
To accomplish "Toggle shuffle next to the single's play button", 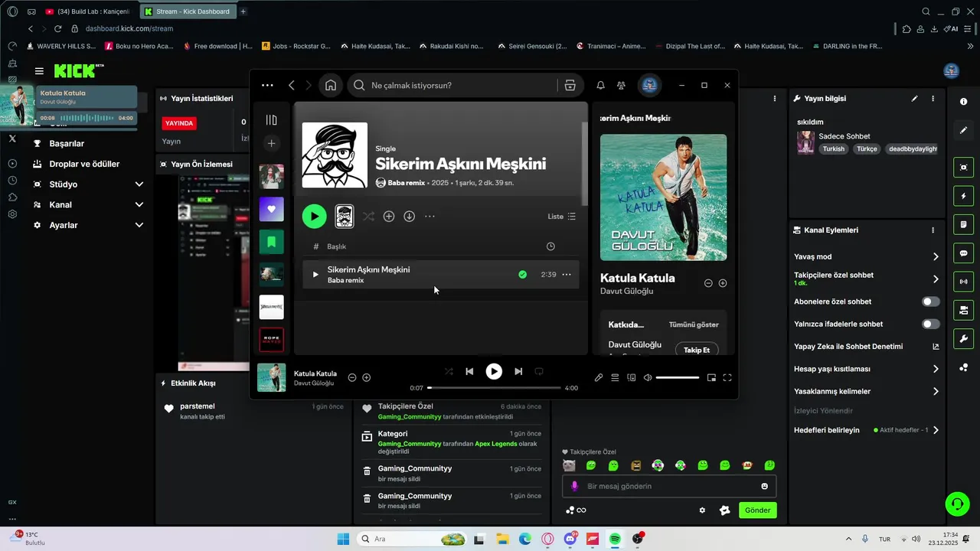I will click(368, 217).
